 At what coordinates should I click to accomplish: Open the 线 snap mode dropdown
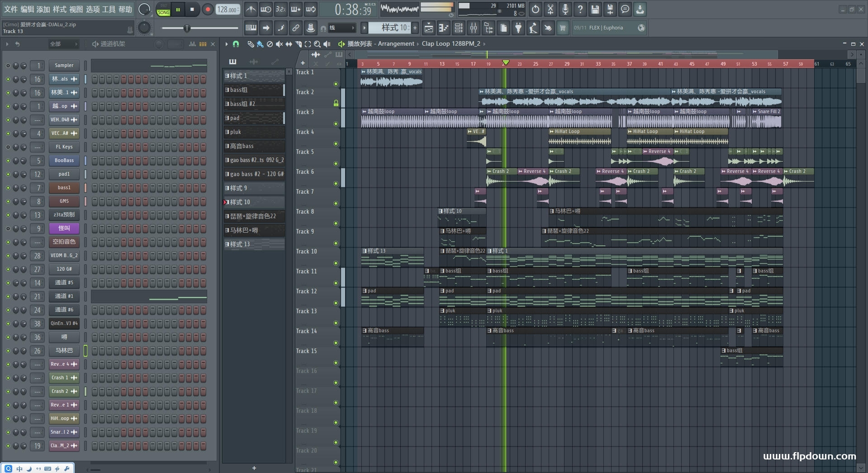pos(342,28)
